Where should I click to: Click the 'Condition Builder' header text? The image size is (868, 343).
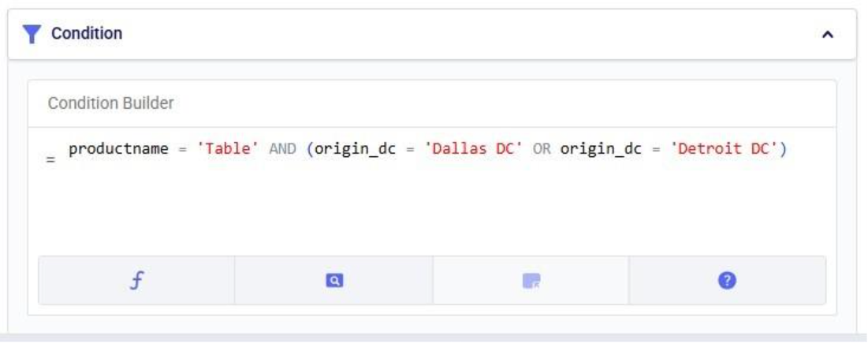tap(110, 103)
